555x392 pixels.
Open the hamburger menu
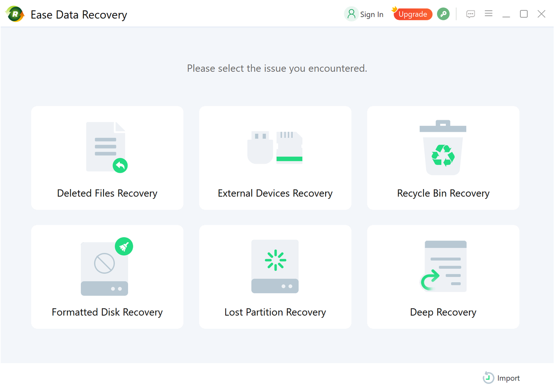click(x=488, y=14)
